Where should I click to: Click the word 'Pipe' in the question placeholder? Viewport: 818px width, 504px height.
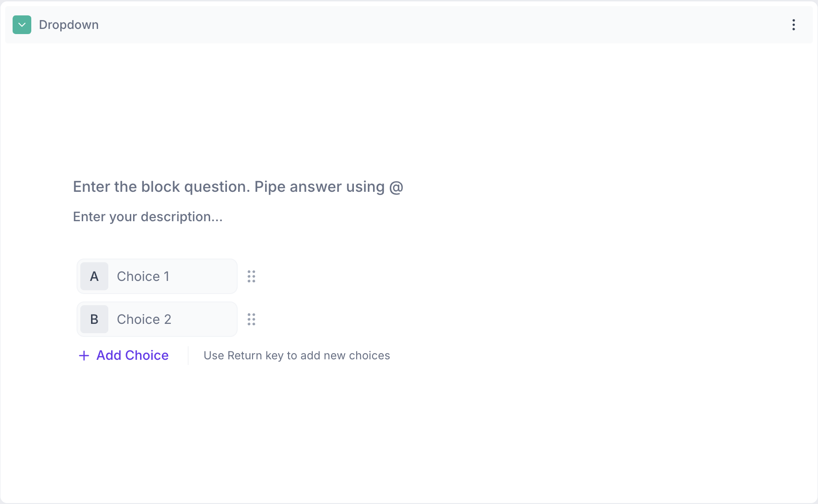tap(270, 187)
